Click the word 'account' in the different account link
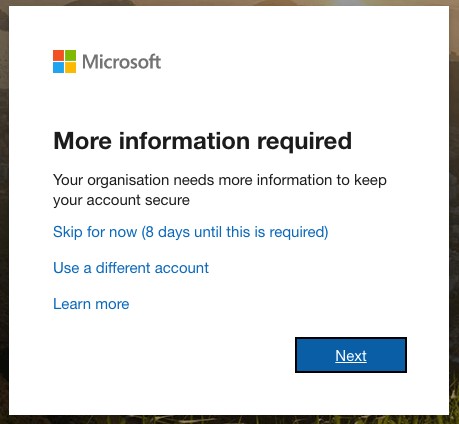Viewport: 459px width, 424px height. coord(182,268)
